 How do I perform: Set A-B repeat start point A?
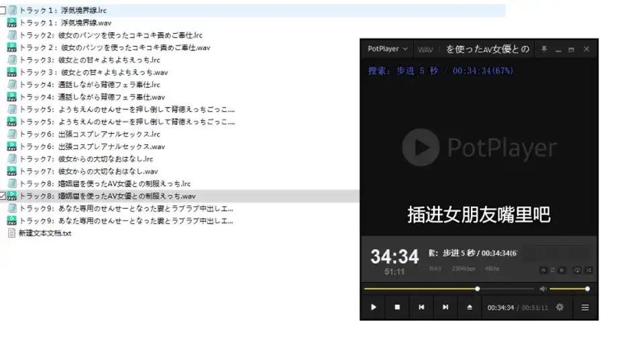coord(543,270)
